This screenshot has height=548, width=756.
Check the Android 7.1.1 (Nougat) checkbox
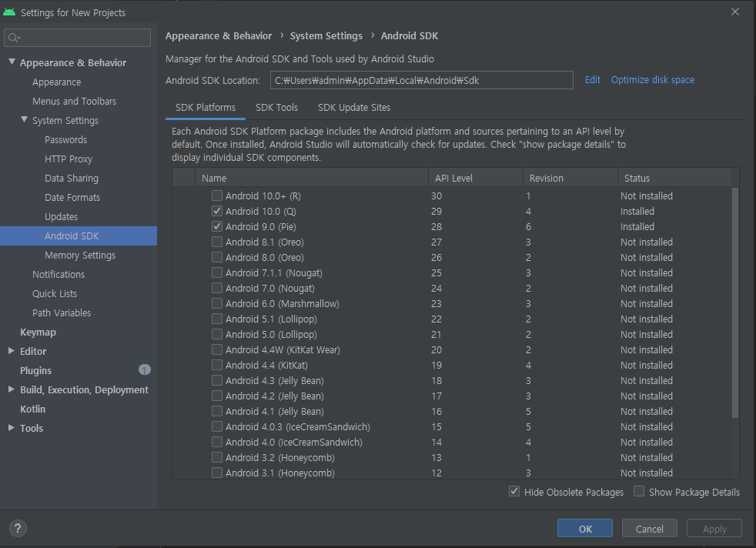click(x=217, y=272)
